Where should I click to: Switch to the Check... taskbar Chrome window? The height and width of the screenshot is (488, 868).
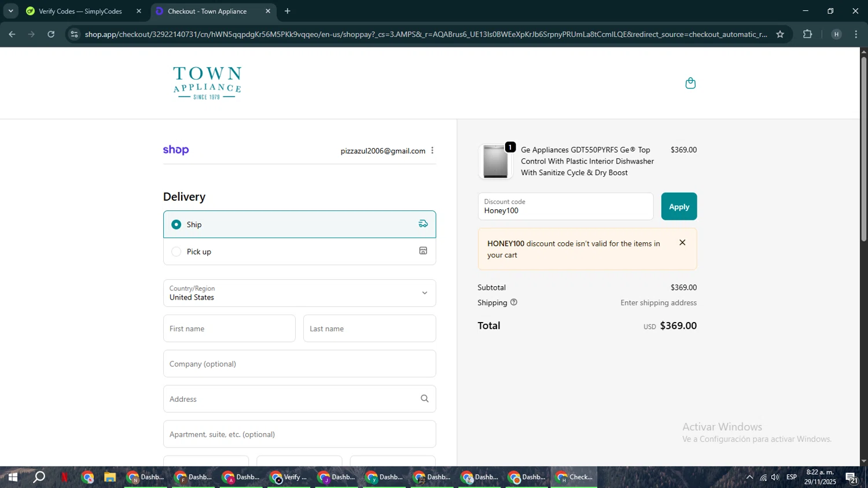click(575, 477)
